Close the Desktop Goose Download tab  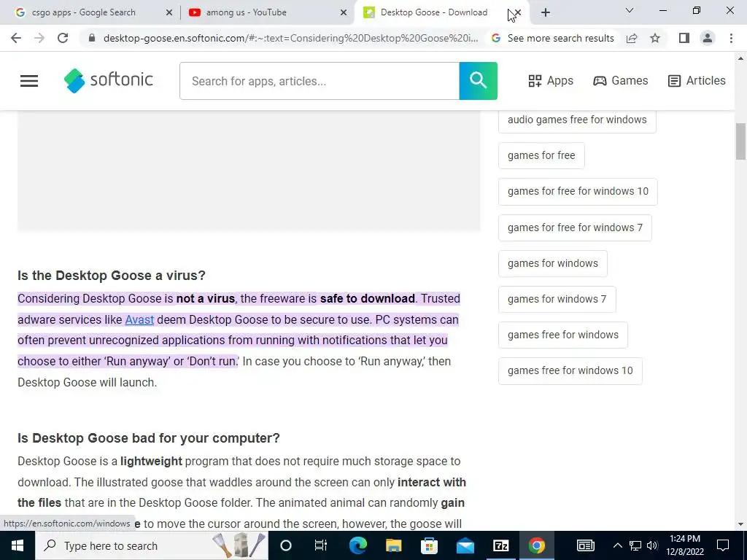[518, 12]
